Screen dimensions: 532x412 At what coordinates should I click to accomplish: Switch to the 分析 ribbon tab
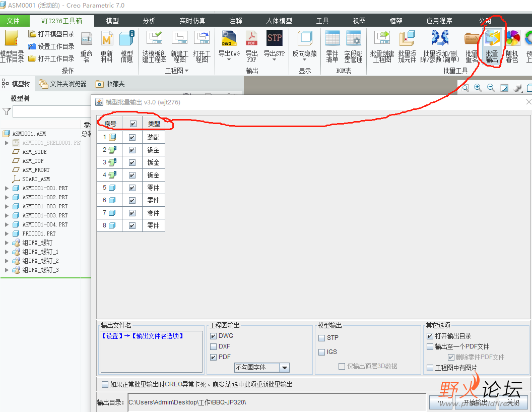(149, 21)
